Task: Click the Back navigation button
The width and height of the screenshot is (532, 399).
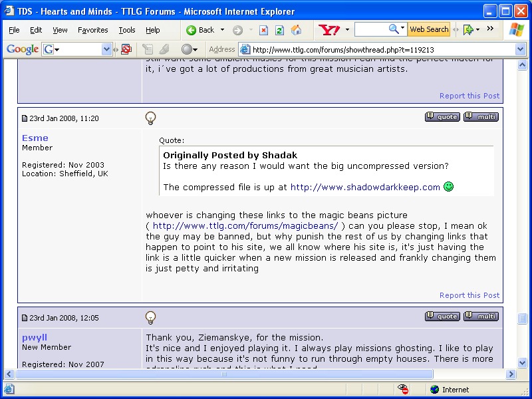Action: tap(200, 30)
